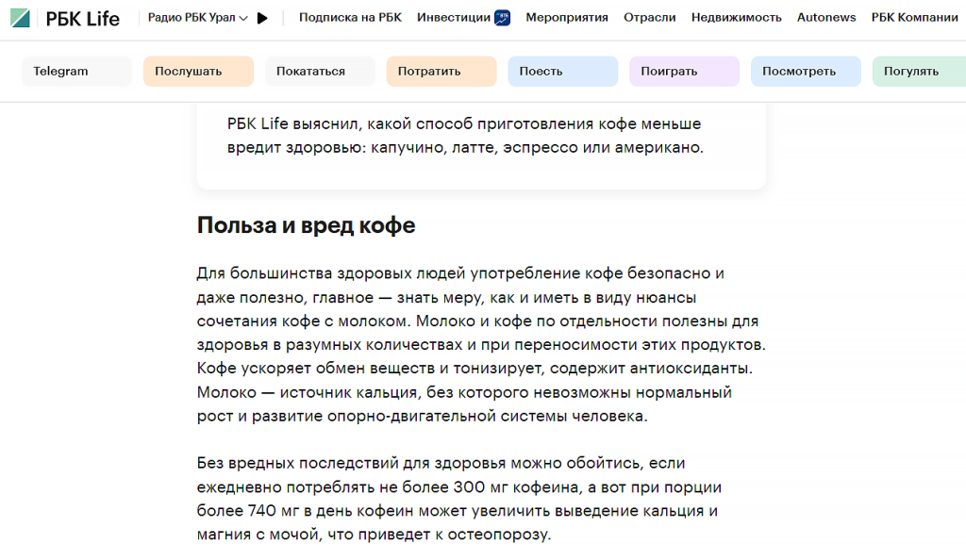Open Подписка на РБК link
Screen dimensions: 966x560
point(350,18)
